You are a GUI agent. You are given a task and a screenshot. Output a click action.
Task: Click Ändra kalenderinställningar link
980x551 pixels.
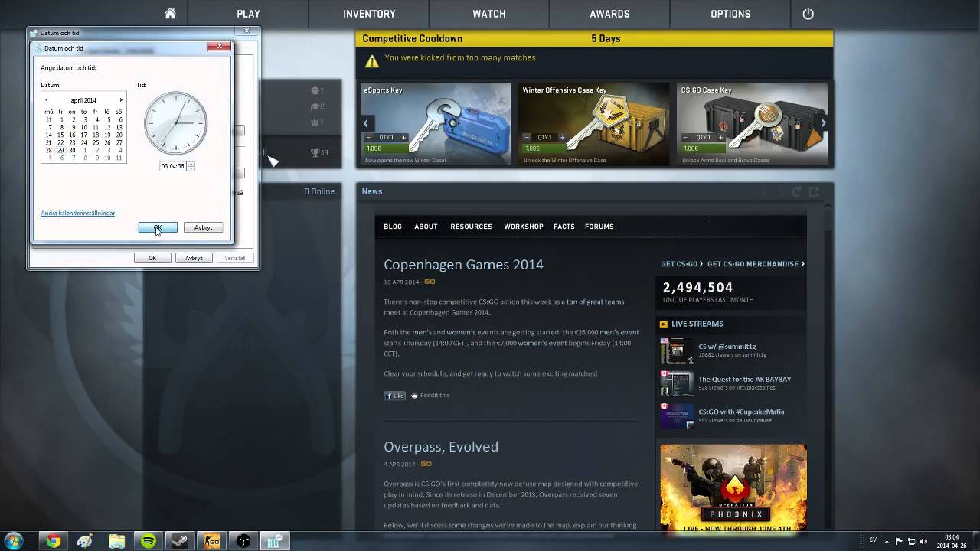78,214
